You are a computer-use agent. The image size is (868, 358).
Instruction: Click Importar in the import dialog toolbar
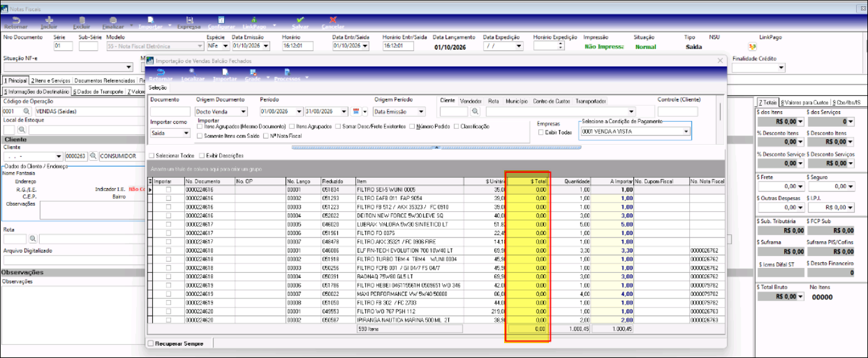pos(225,76)
